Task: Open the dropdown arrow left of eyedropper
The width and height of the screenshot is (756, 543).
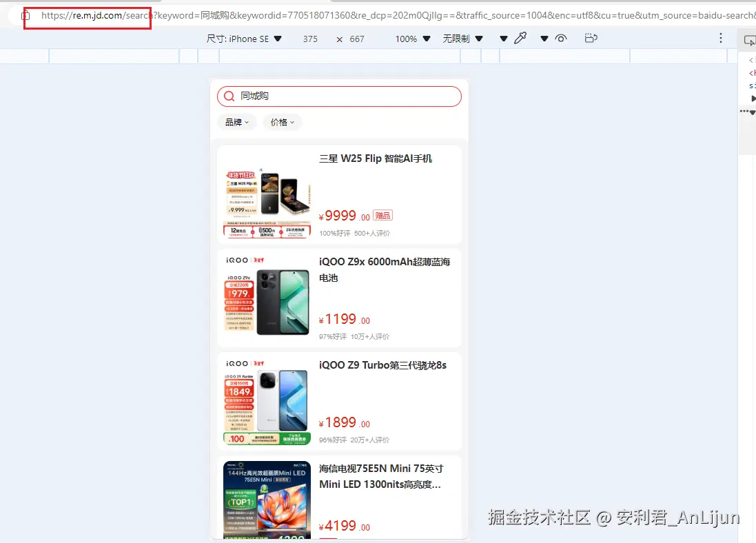Action: (x=503, y=39)
